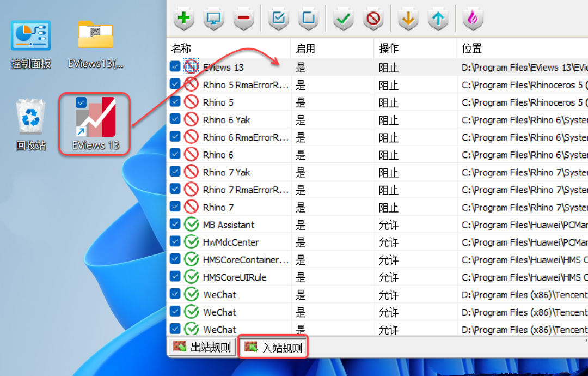
Task: Click the blue up arrow toolbar icon
Action: pos(438,19)
